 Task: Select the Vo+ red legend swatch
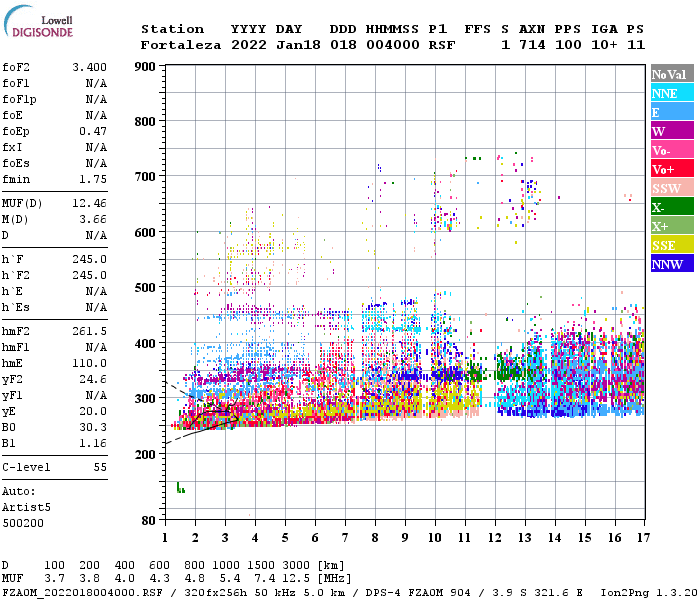[x=672, y=169]
